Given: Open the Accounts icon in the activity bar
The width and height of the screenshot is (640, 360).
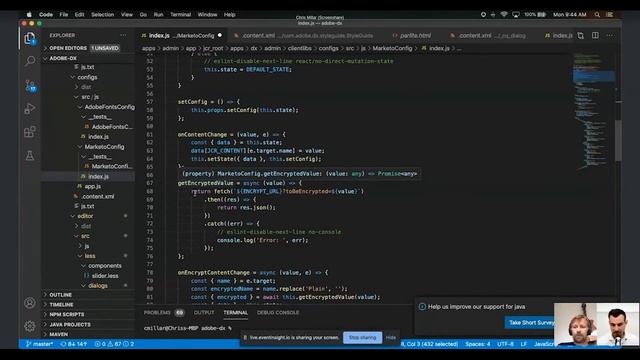Looking at the screenshot, I should [30, 303].
